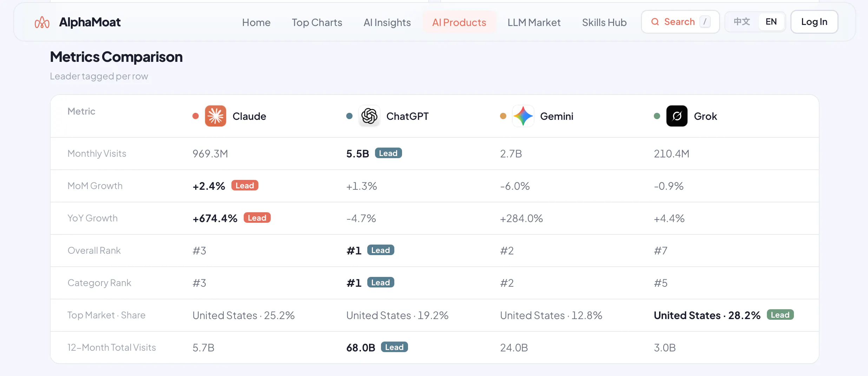Click the Lead tag on YoY Growth

click(257, 218)
